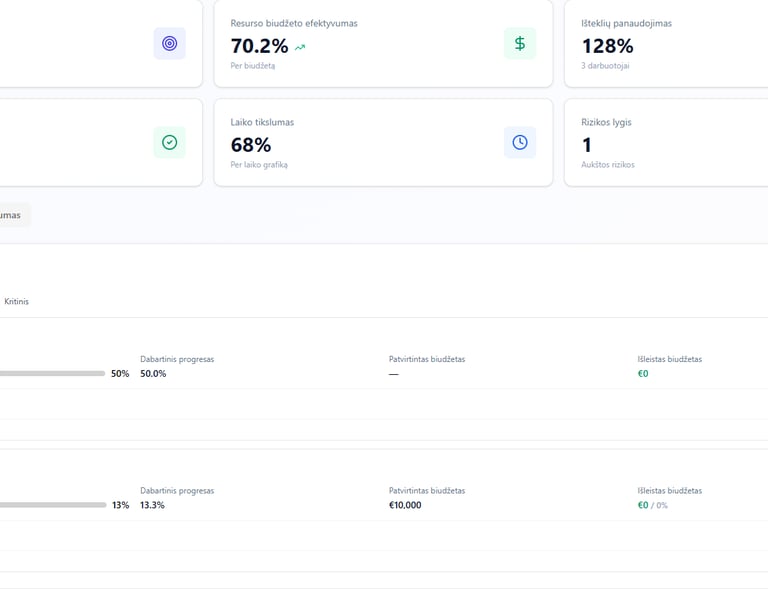Click "Dabartinis progresas" label in the 50% row

click(177, 359)
